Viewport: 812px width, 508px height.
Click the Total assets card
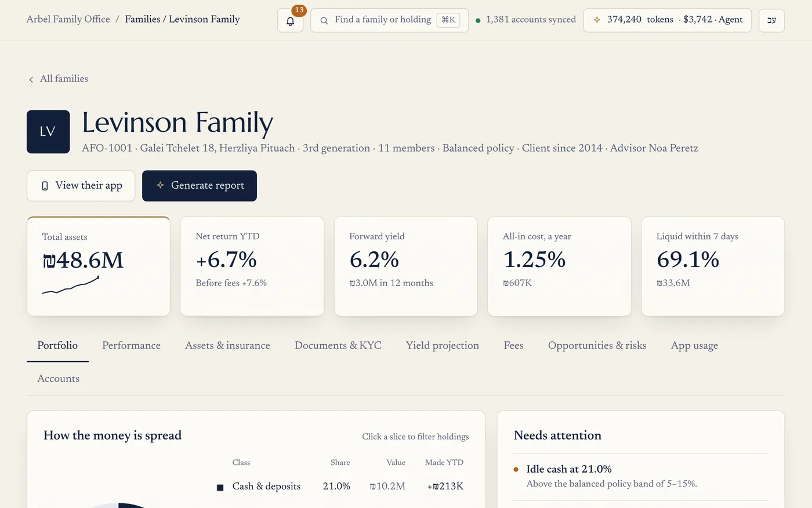99,266
